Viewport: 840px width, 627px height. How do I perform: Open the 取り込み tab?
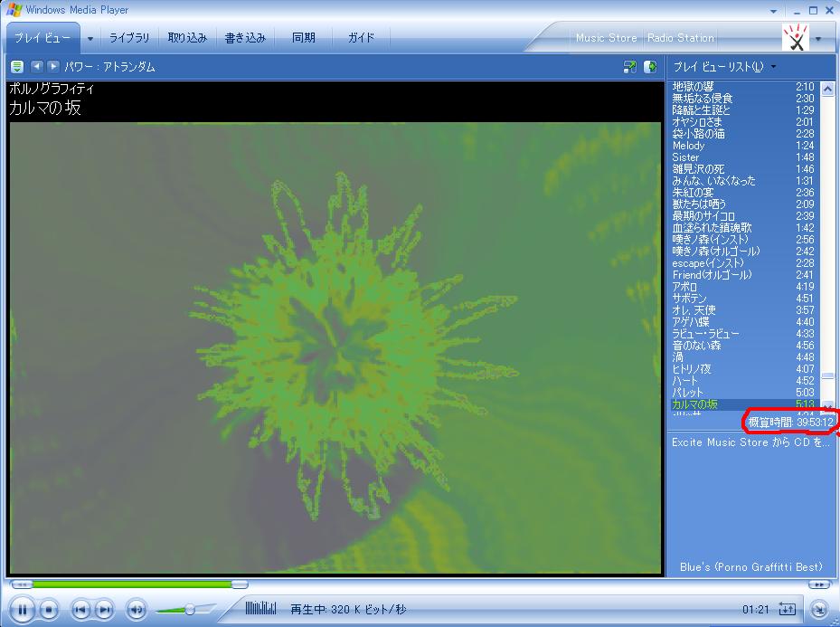[187, 37]
